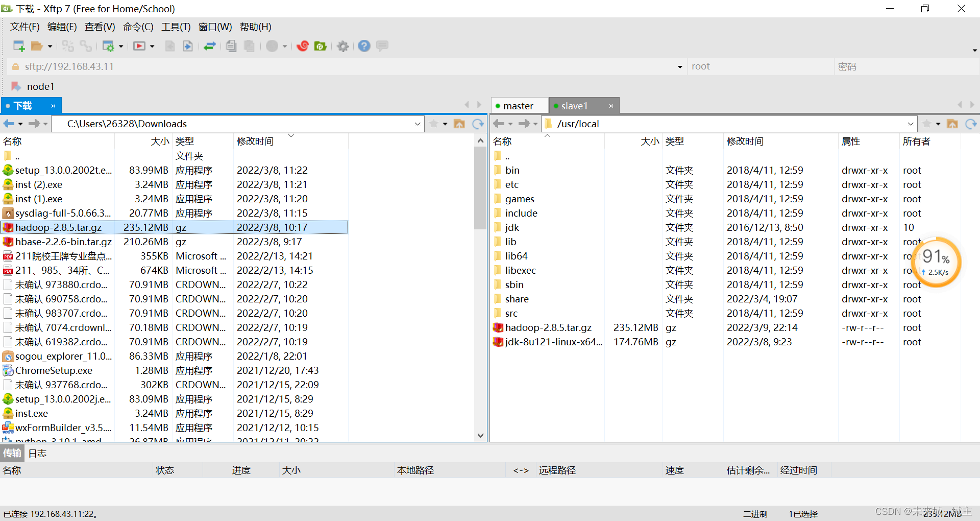The width and height of the screenshot is (980, 521).
Task: Close the local 下载 tab
Action: 53,106
